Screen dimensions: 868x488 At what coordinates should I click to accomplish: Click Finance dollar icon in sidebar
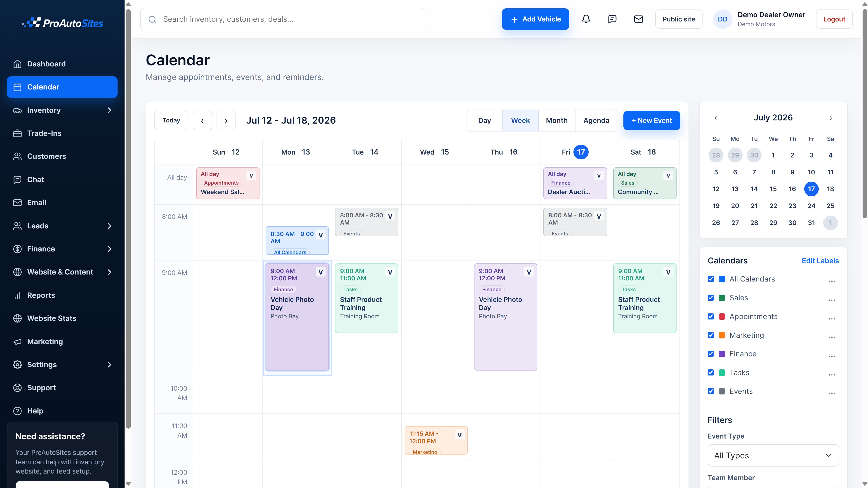point(18,249)
